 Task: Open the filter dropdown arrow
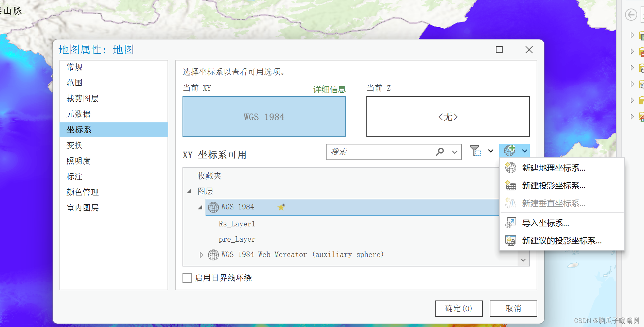tap(490, 151)
